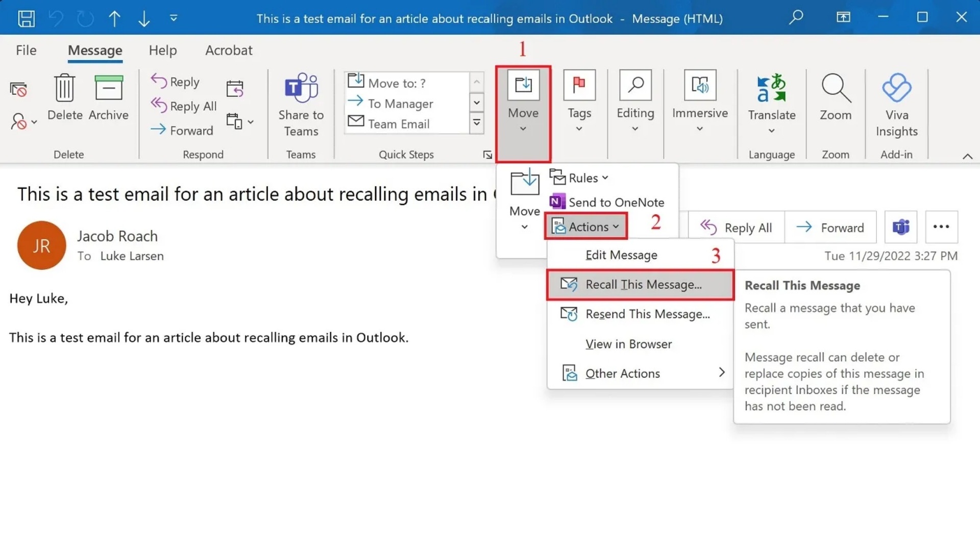Click recipient Luke Larsen
The width and height of the screenshot is (980, 551).
[132, 256]
